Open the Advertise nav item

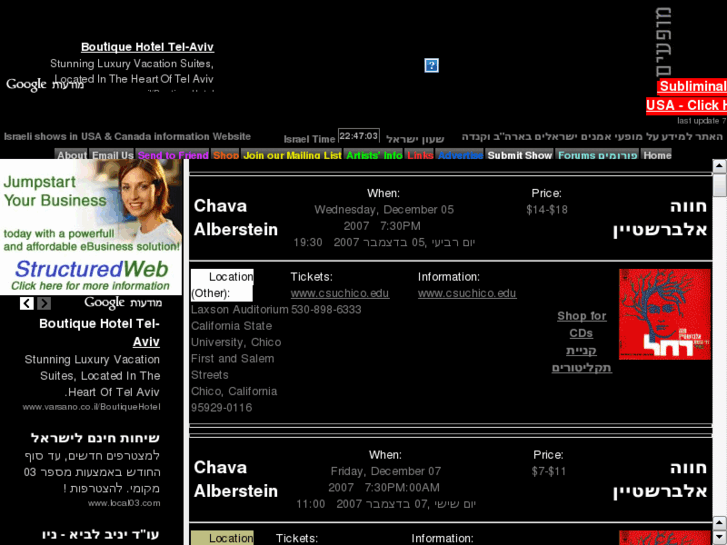[x=460, y=155]
